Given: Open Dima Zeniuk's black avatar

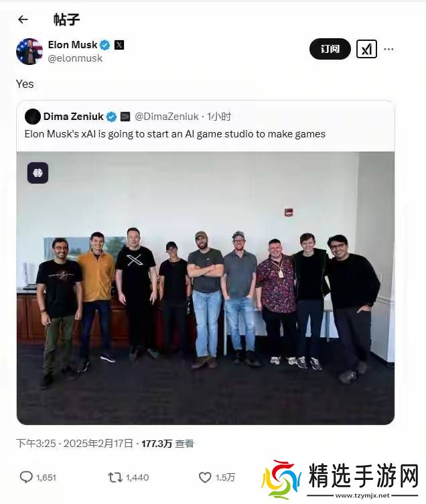Looking at the screenshot, I should pyautogui.click(x=32, y=117).
